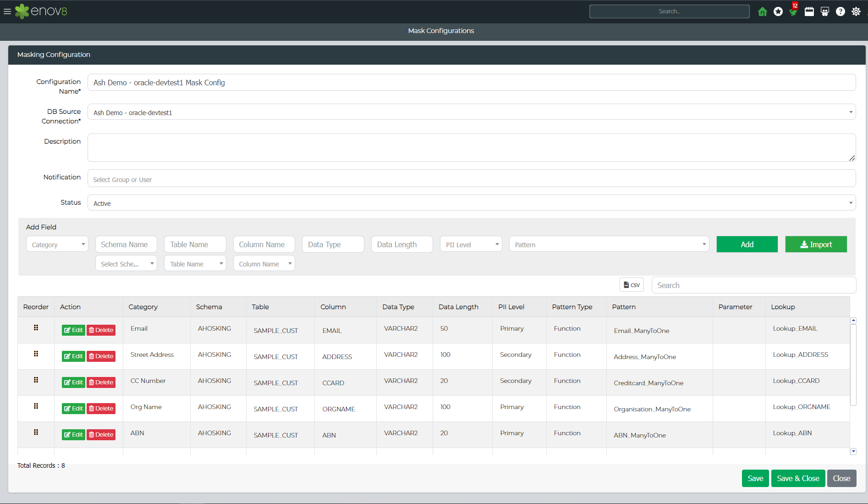This screenshot has height=504, width=868.
Task: Grab reorder handle for Street Address row
Action: (36, 354)
